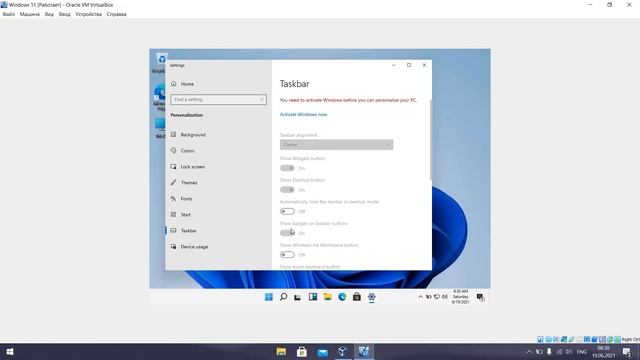Toggle Windows Ink Workspace button switch

(287, 255)
